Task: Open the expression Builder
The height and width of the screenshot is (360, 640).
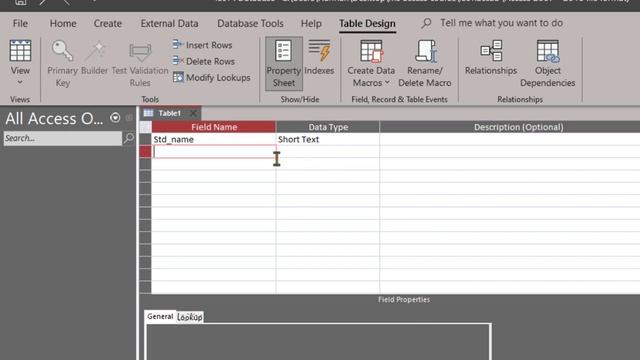Action: click(95, 58)
